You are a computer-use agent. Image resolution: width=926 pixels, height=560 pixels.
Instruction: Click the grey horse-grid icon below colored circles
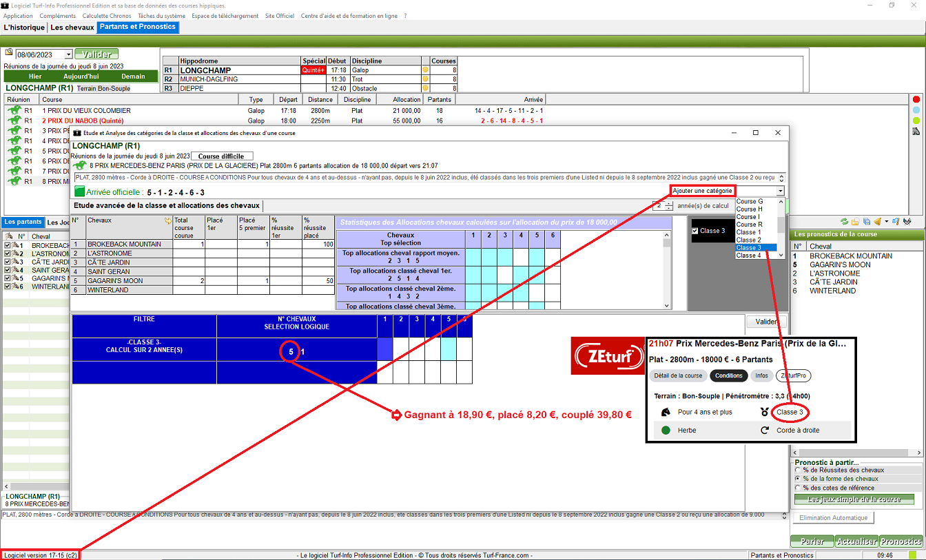tap(916, 131)
